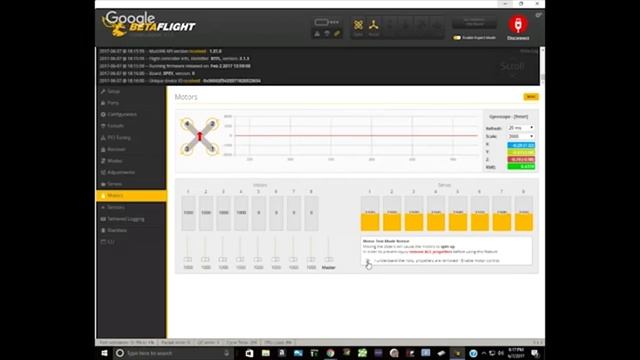Image resolution: width=640 pixels, height=360 pixels.
Task: Open the Microsoft Store taskbar icon
Action: pyautogui.click(x=249, y=353)
